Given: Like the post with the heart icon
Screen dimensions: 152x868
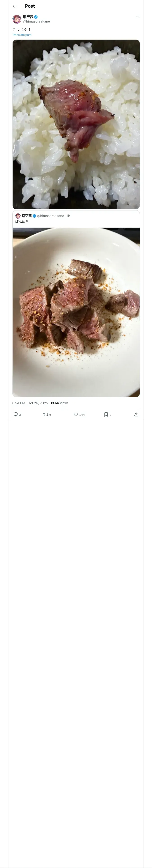Looking at the screenshot, I should [x=76, y=414].
